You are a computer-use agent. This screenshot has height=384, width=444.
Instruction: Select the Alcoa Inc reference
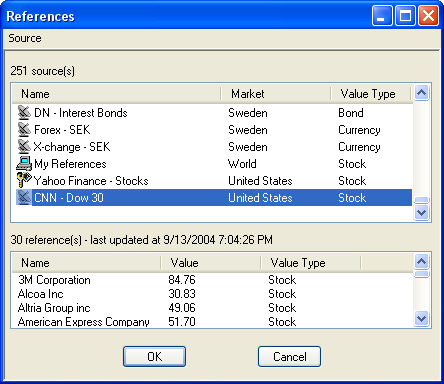(x=40, y=294)
